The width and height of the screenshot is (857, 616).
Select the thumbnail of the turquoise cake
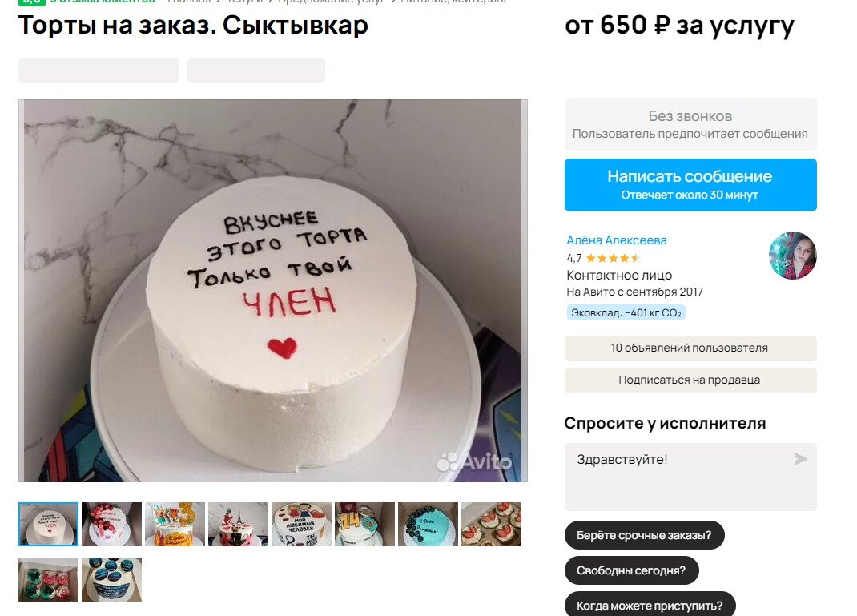428,524
